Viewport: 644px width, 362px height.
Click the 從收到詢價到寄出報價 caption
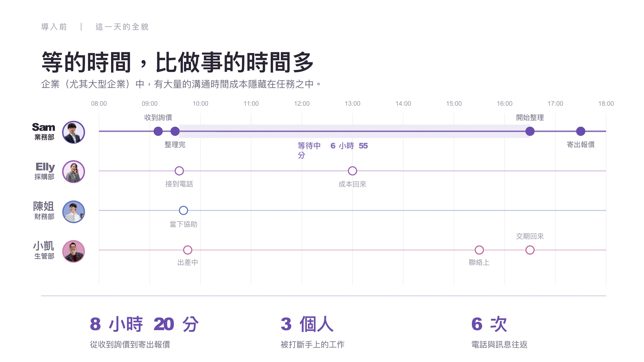click(x=130, y=345)
